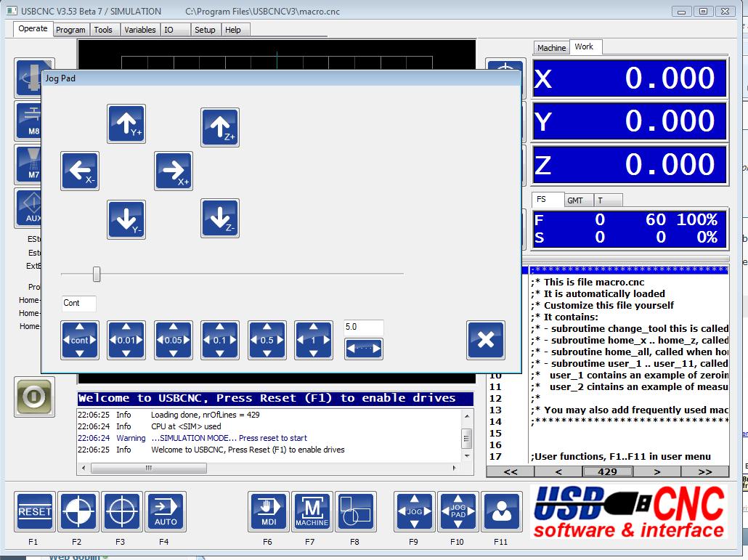Click the Y+ jog arrow button
This screenshot has height=560, width=748.
point(126,123)
